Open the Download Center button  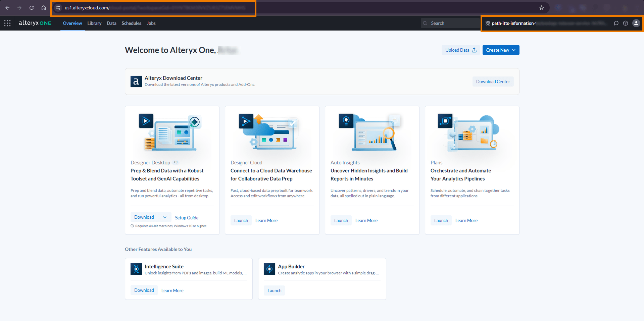493,82
